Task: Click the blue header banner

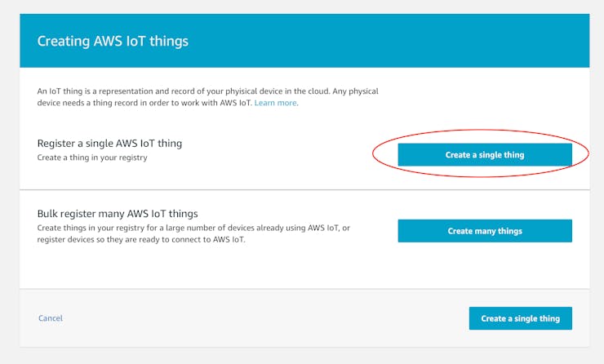Action: [304, 41]
